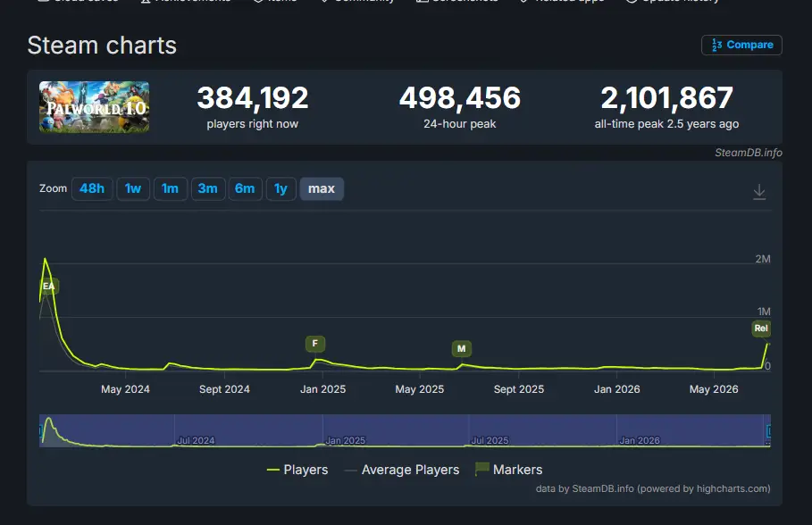Click the May 2026 axis label
This screenshot has height=525, width=812.
[x=714, y=389]
